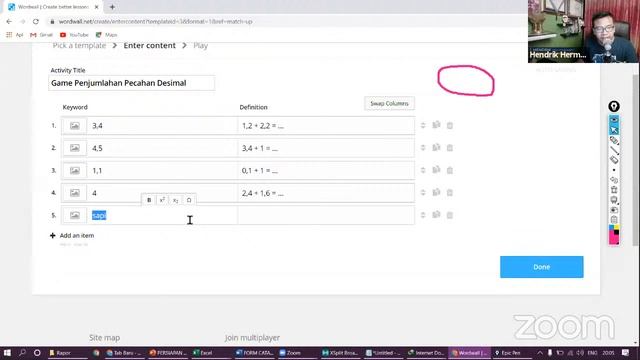Duplicate row 3 with its copy icon
This screenshot has height=360, width=640.
pos(436,170)
